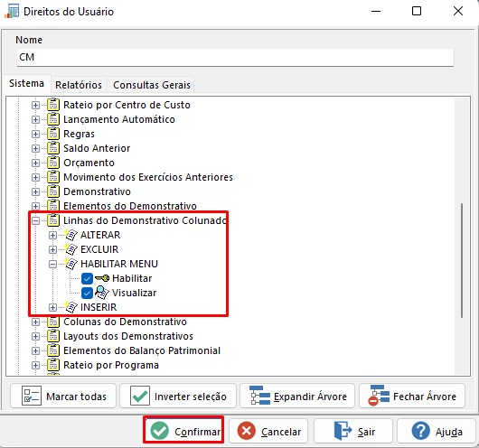Close the Direitos do Usuário window
This screenshot has height=448, width=479.
tap(458, 12)
